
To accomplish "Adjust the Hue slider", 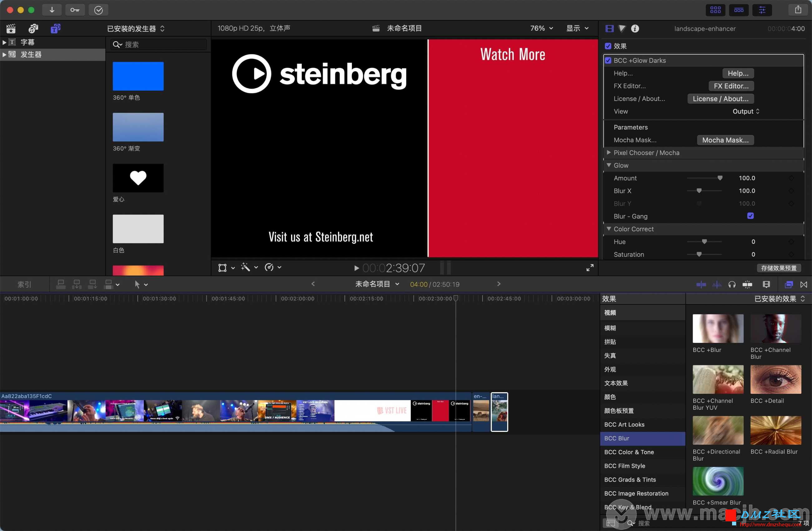I will tap(704, 241).
